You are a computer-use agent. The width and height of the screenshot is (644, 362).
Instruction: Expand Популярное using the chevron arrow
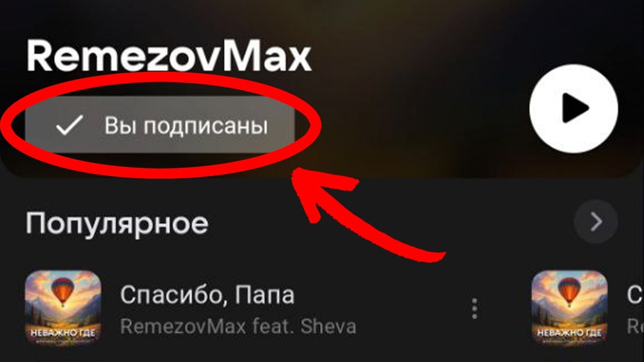click(x=596, y=221)
